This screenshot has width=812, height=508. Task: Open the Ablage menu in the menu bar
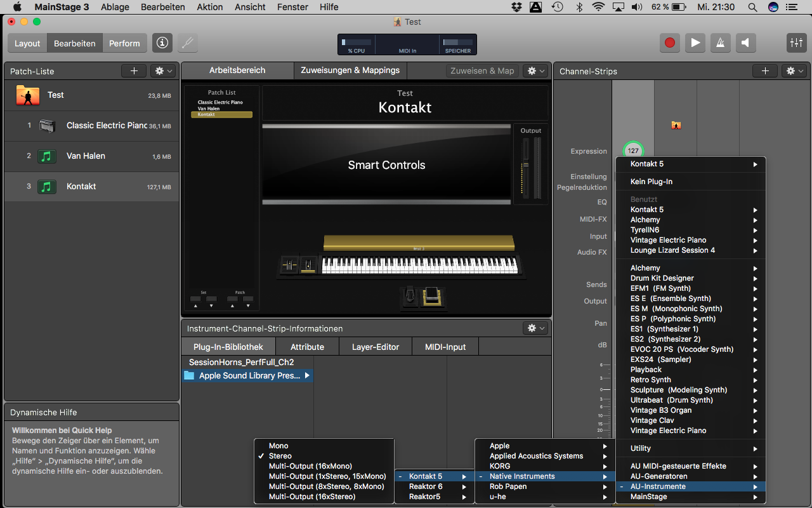tap(114, 7)
